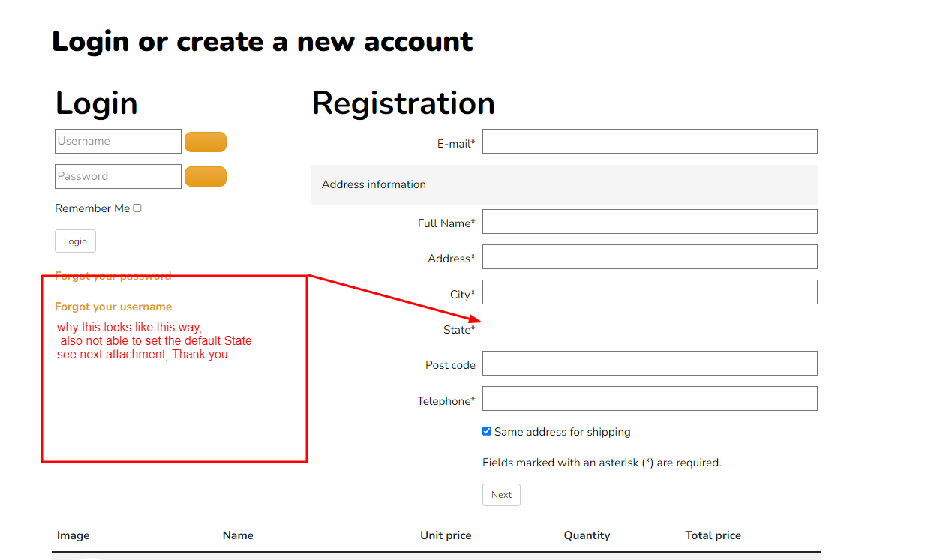Place the cursor in the City field
Screen dimensions: 943x560
(x=650, y=292)
